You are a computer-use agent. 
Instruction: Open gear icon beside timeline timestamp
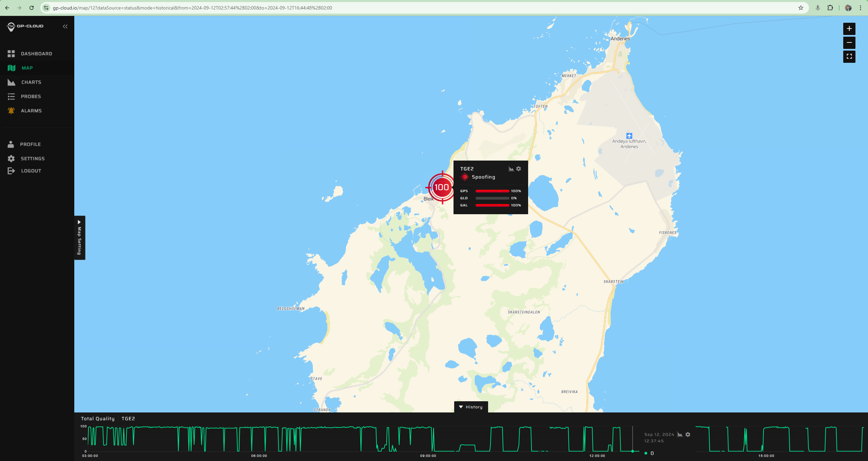coord(688,435)
